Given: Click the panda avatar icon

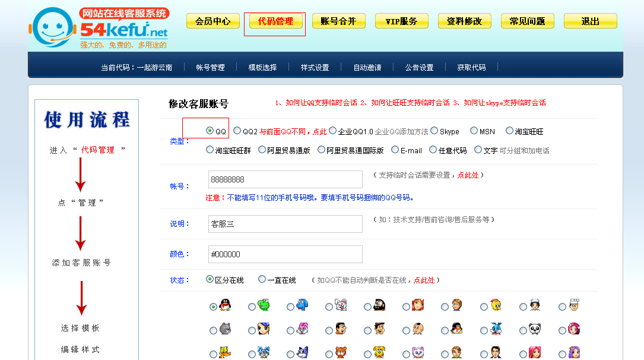Looking at the screenshot, I should pyautogui.click(x=535, y=329).
